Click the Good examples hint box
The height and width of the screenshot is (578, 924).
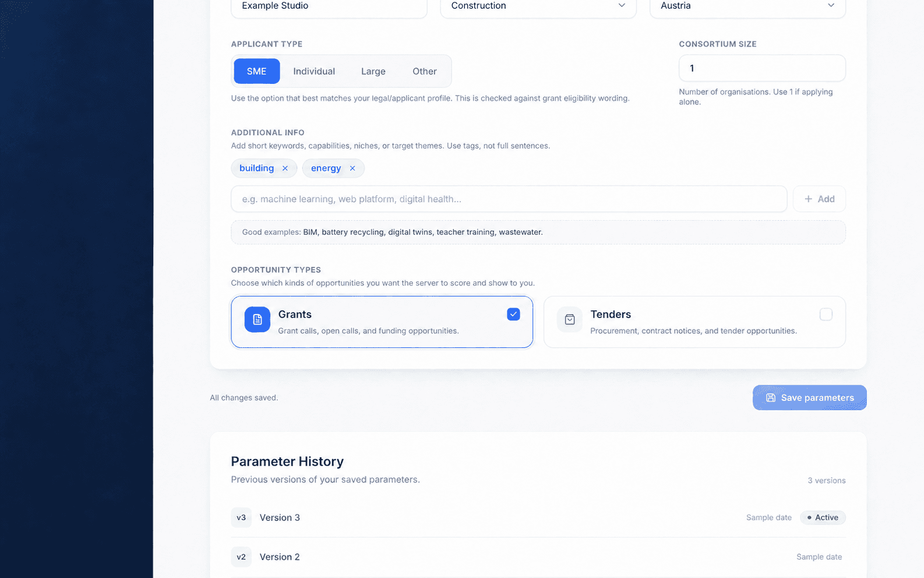[538, 232]
